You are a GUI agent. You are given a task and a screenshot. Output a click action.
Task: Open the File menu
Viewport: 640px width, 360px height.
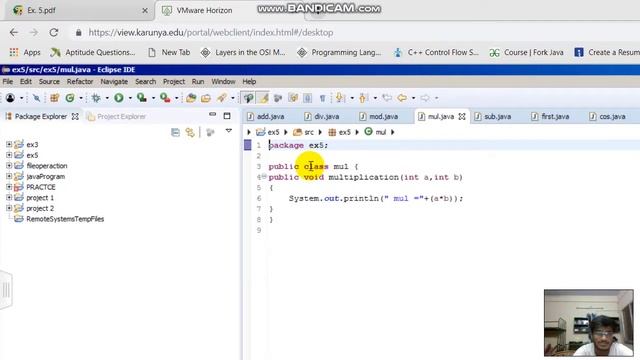pos(7,82)
